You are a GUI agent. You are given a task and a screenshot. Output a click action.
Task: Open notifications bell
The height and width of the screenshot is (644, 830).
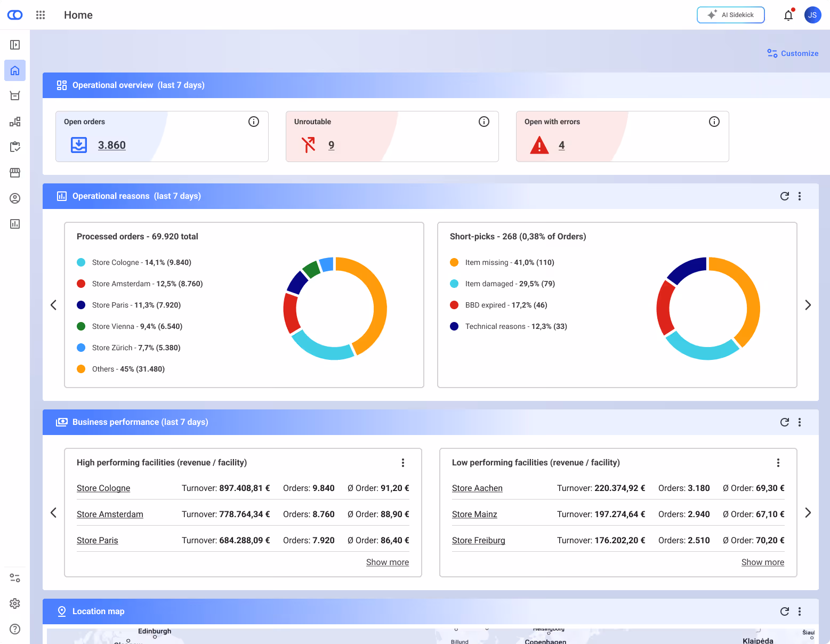(788, 15)
